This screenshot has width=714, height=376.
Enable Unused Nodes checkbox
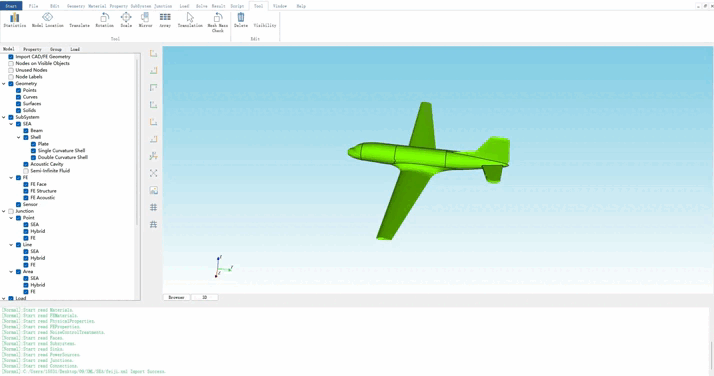pos(11,70)
